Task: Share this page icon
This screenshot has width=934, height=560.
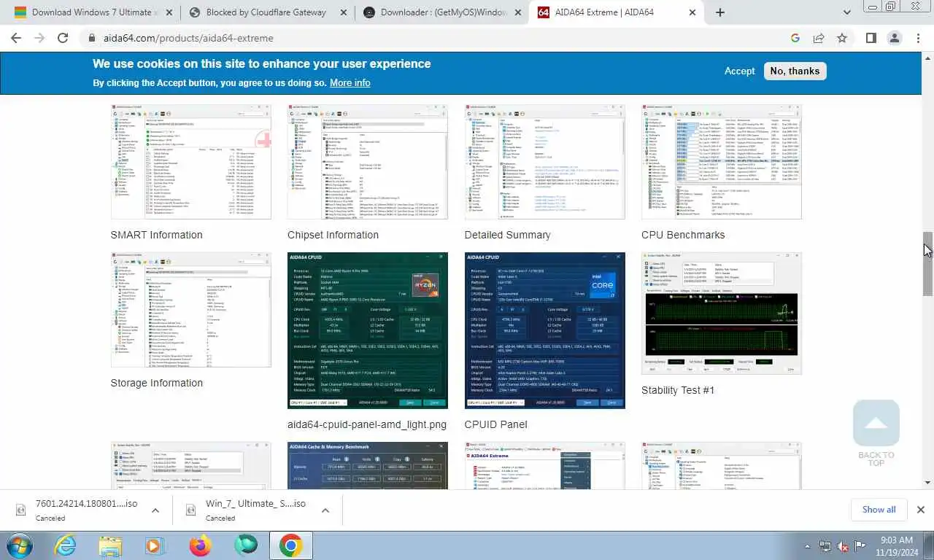Action: 819,38
